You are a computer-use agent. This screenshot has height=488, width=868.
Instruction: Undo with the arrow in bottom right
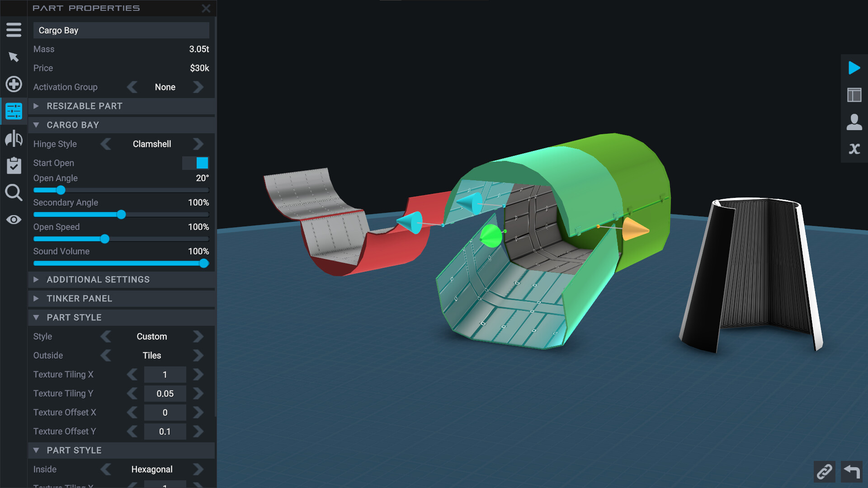coord(851,472)
